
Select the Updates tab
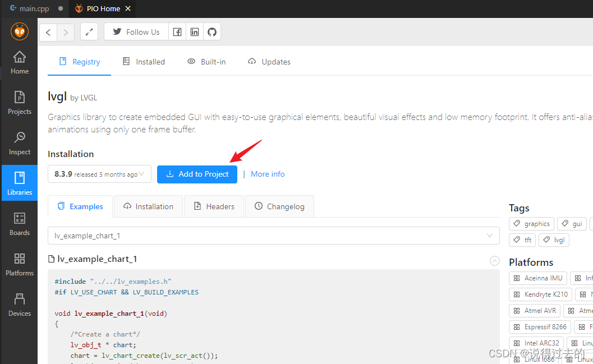269,62
